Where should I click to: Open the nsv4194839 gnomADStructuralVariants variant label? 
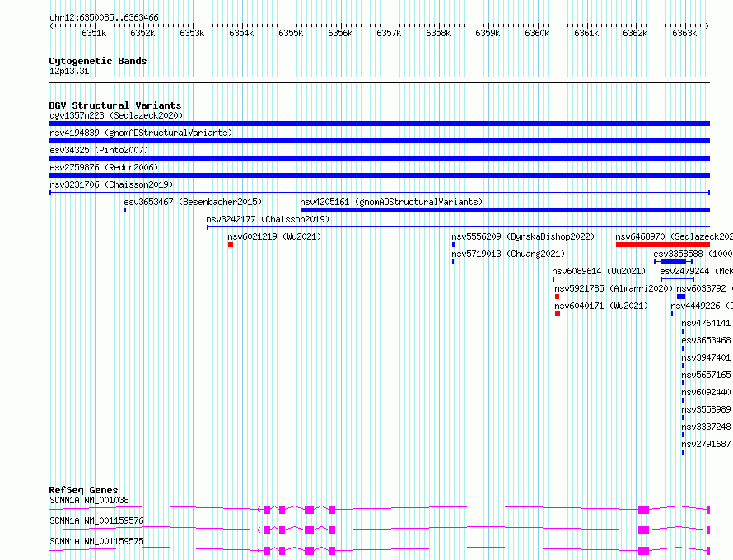[141, 133]
